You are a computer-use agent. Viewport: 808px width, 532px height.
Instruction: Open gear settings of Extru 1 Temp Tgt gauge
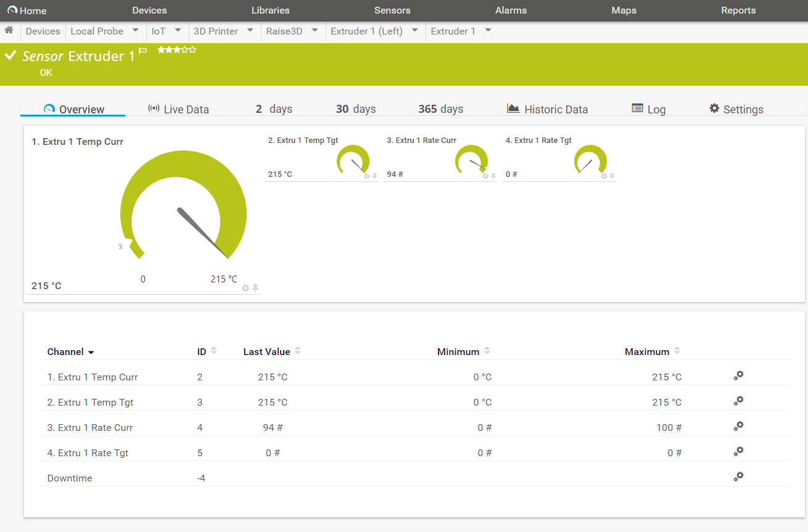(x=366, y=176)
